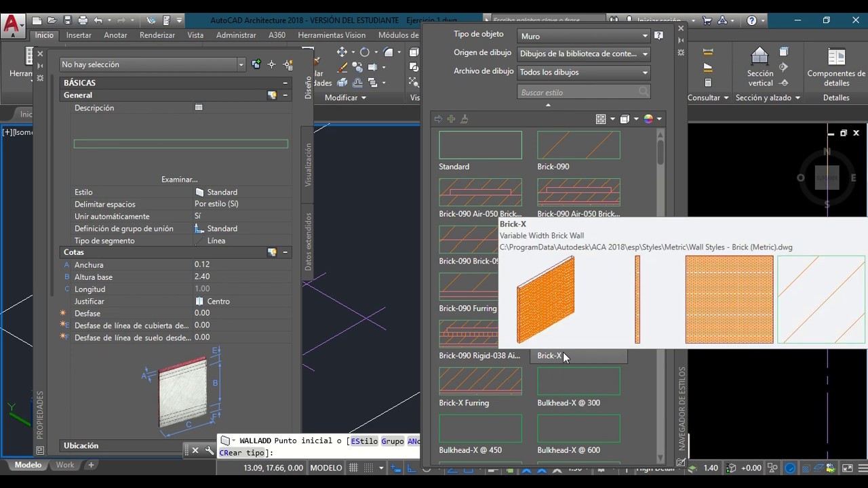Click the brush icon in Styles Browser toolbar
868x488 pixels.
[465, 119]
